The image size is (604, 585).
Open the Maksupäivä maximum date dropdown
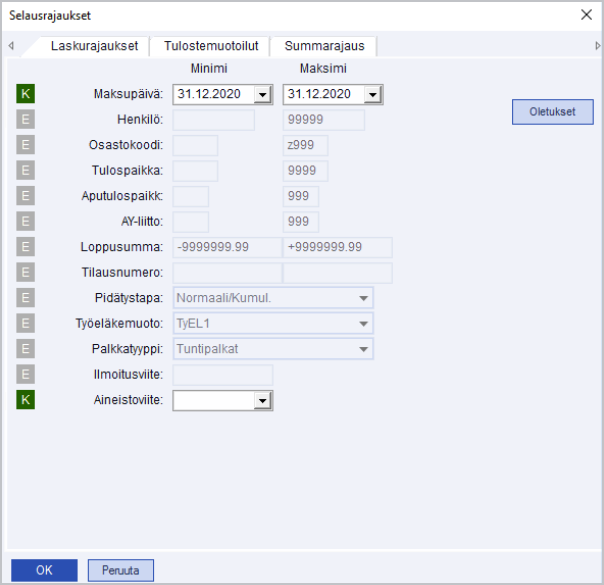click(x=372, y=95)
